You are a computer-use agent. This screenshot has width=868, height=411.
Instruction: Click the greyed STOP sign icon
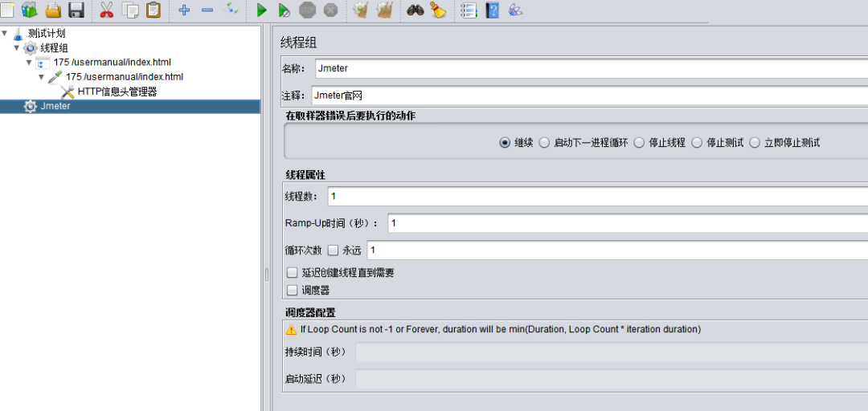[x=307, y=10]
